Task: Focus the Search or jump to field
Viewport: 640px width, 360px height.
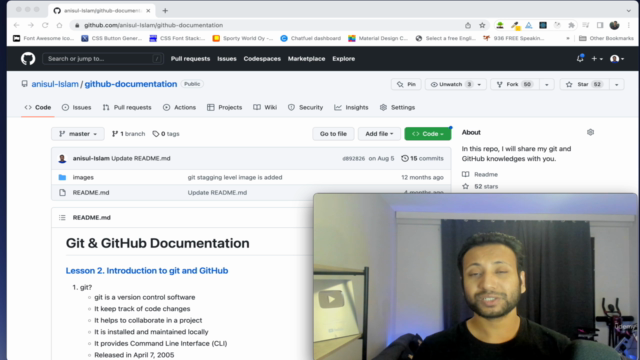Action: 103,59
